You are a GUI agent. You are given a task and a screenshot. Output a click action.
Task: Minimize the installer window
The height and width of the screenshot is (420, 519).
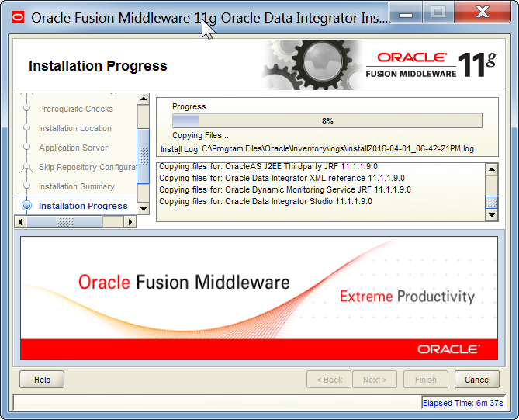click(x=406, y=13)
